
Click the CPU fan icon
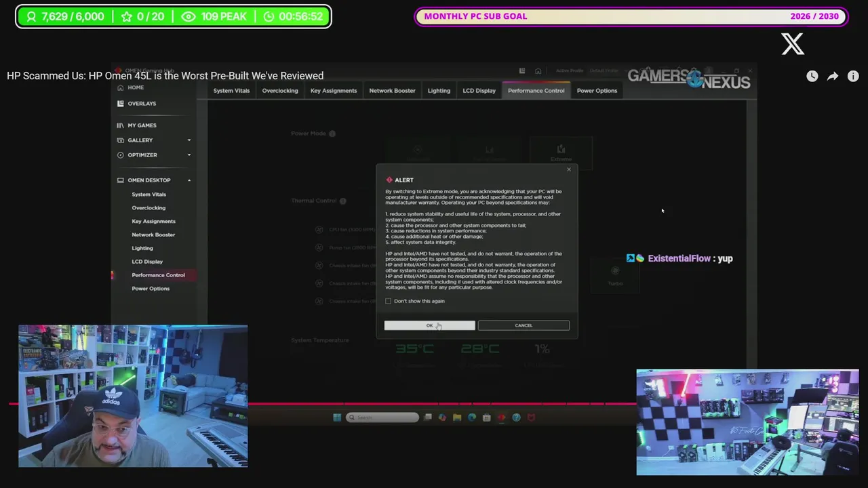pyautogui.click(x=319, y=230)
